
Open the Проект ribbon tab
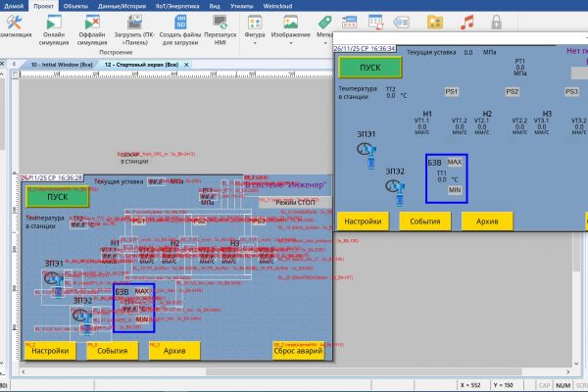43,6
